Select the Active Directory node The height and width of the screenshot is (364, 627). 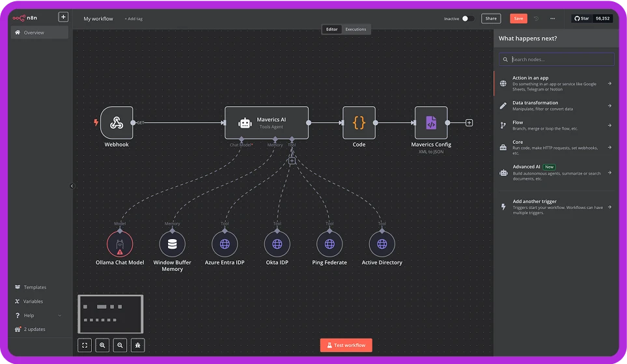click(x=382, y=244)
